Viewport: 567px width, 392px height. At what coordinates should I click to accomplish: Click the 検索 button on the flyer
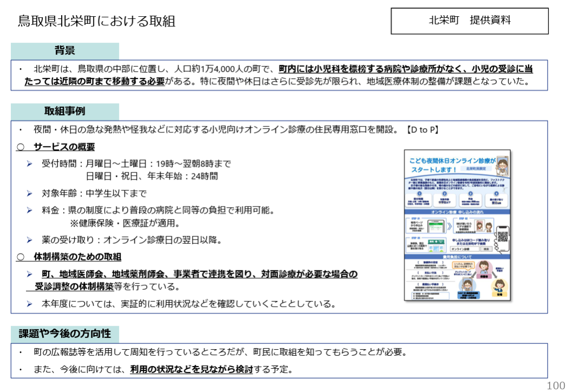click(486, 250)
